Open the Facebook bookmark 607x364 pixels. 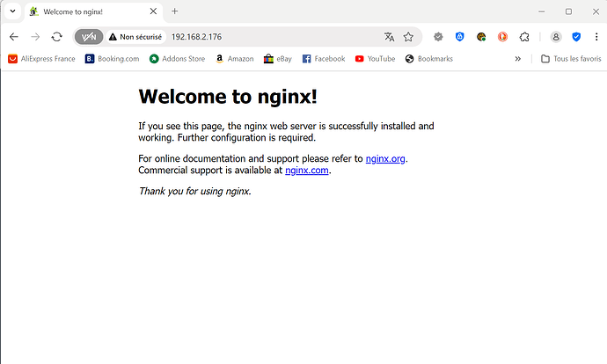[324, 59]
